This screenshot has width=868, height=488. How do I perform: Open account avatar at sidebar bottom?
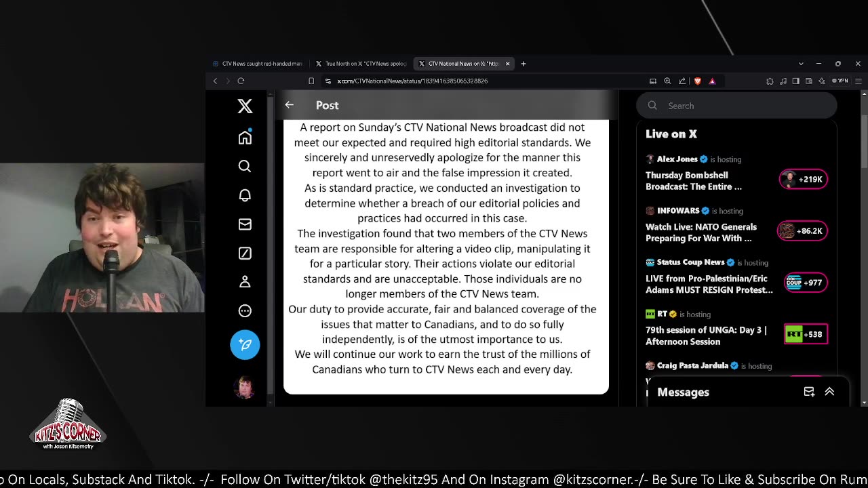pos(245,388)
